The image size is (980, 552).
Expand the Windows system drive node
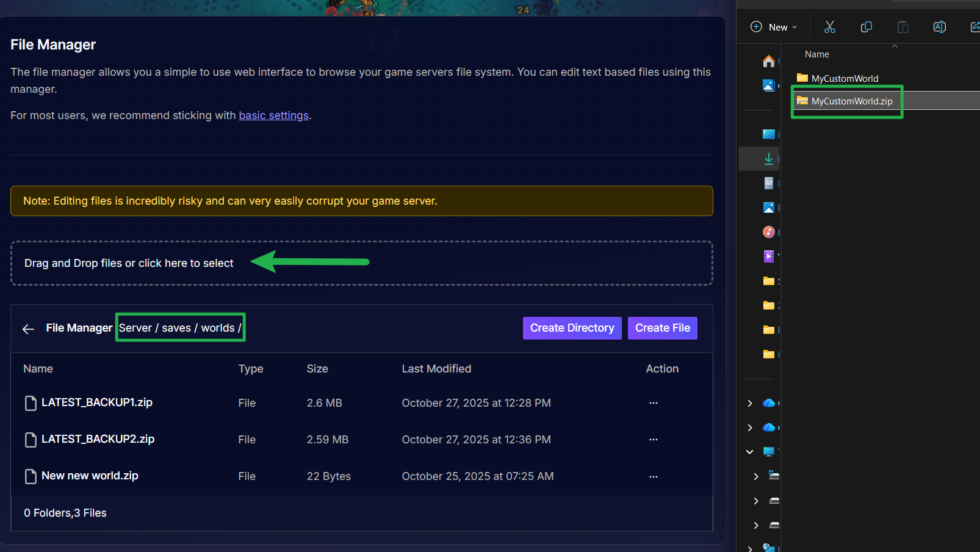tap(756, 476)
